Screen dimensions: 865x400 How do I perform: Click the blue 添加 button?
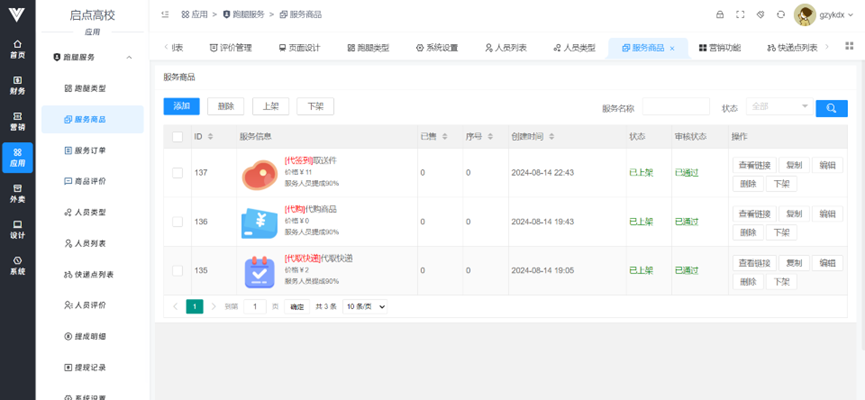tap(181, 106)
